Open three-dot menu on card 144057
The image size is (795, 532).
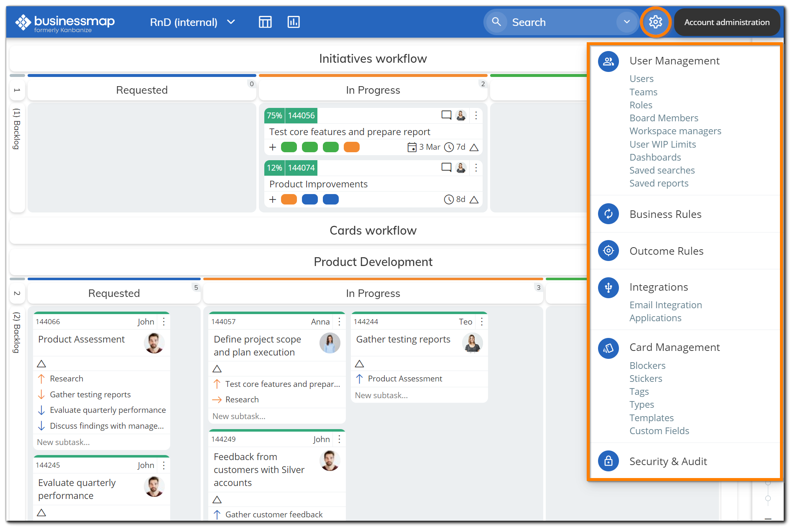[340, 321]
